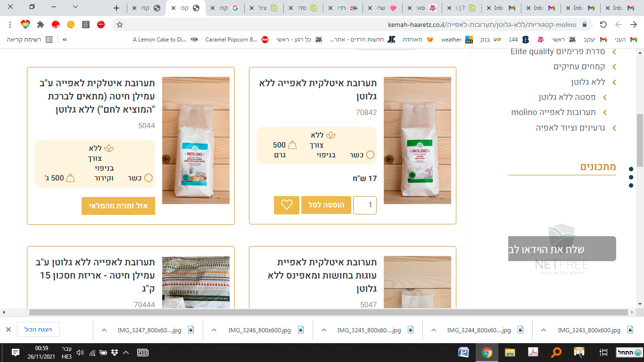The image size is (644, 362).
Task: Open the Dropbox tray icon
Action: (114, 353)
